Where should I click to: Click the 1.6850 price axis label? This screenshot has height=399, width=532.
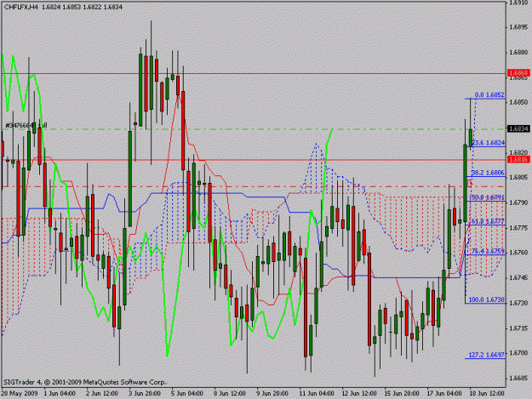(519, 102)
